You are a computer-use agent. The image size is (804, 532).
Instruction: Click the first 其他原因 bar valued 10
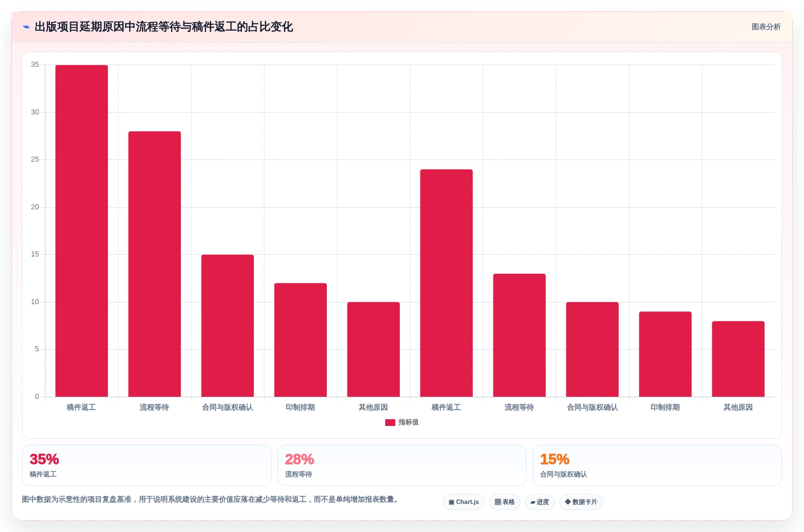tap(373, 349)
